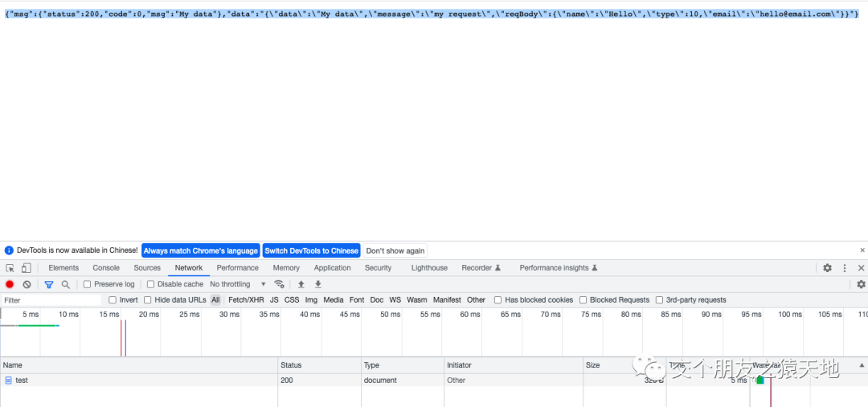Filter requests by Doc

(x=377, y=299)
